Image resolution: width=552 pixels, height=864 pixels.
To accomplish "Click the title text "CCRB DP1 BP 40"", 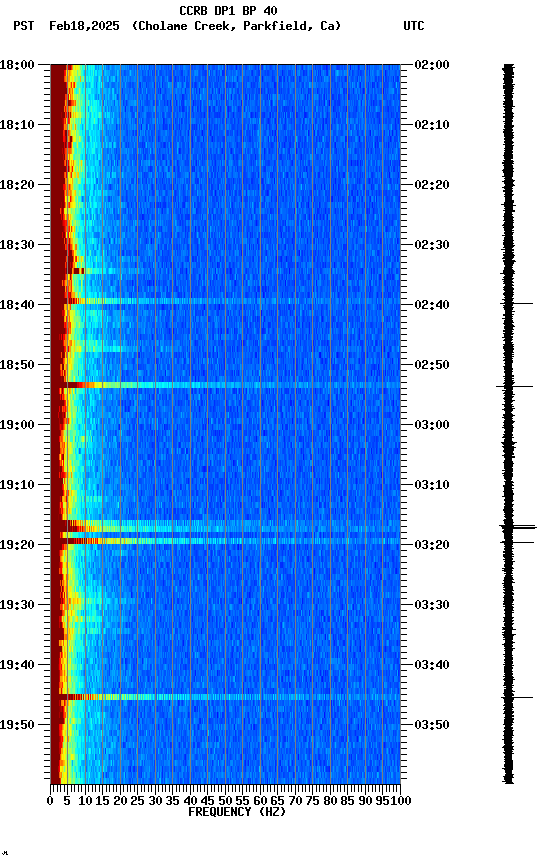I will click(228, 10).
